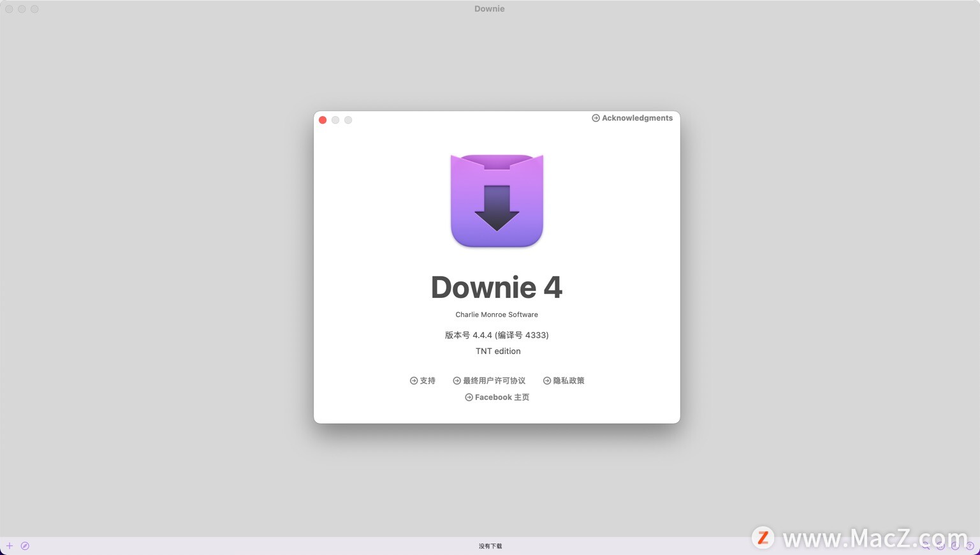
Task: Click the "Downie 4" title text
Action: (497, 287)
